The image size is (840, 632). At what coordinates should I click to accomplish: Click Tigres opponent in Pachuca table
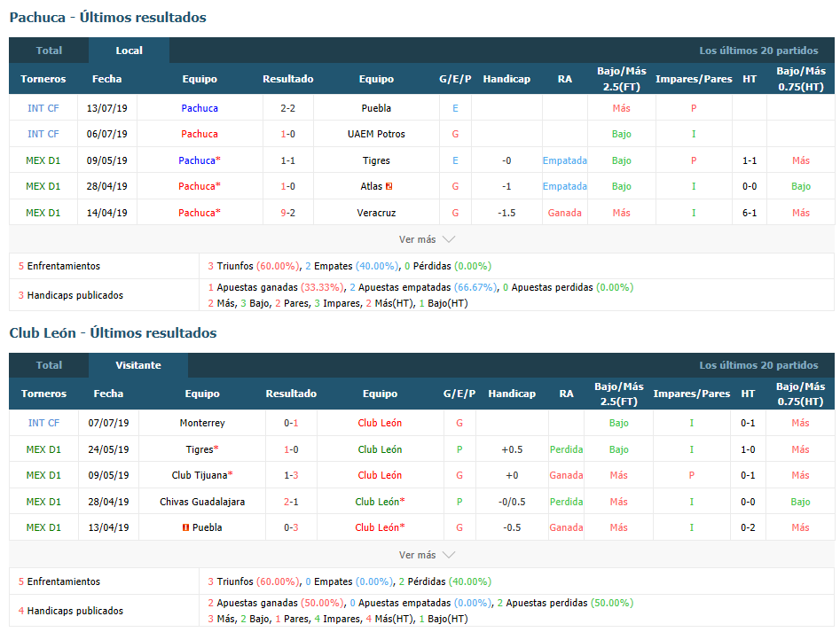tap(376, 160)
